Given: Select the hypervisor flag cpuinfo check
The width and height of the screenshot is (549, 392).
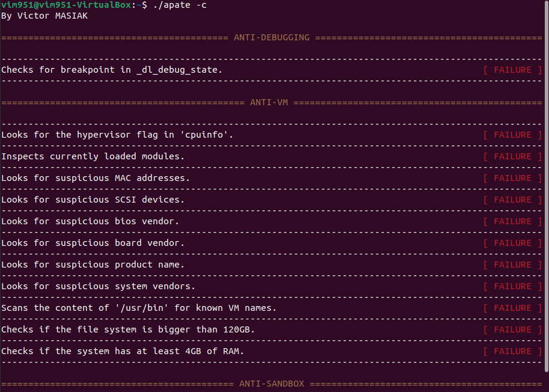Looking at the screenshot, I should pyautogui.click(x=117, y=134).
